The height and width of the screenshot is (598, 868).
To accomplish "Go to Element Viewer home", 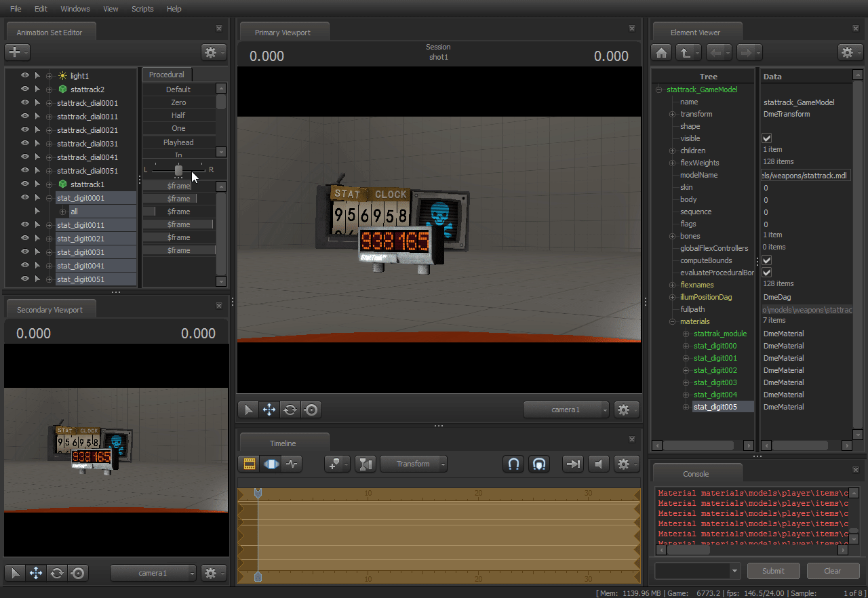I will pos(661,52).
